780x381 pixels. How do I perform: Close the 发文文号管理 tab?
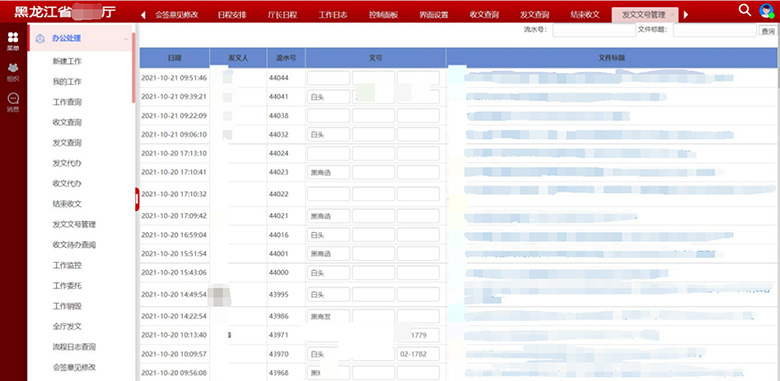point(673,15)
